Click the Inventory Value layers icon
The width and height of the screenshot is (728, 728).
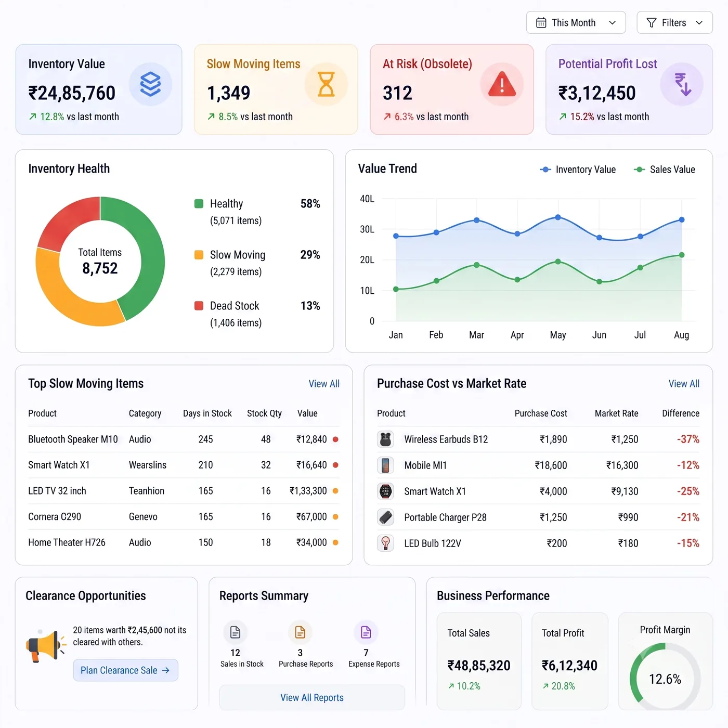point(150,84)
